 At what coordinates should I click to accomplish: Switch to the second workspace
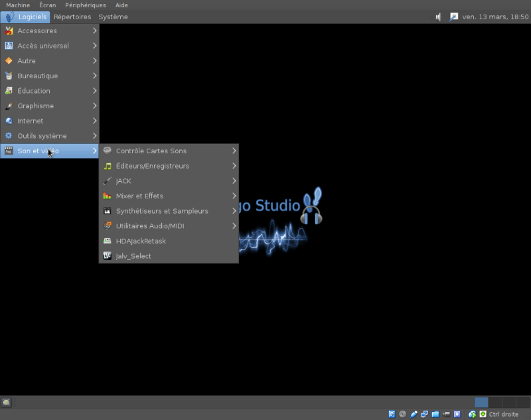pyautogui.click(x=495, y=402)
